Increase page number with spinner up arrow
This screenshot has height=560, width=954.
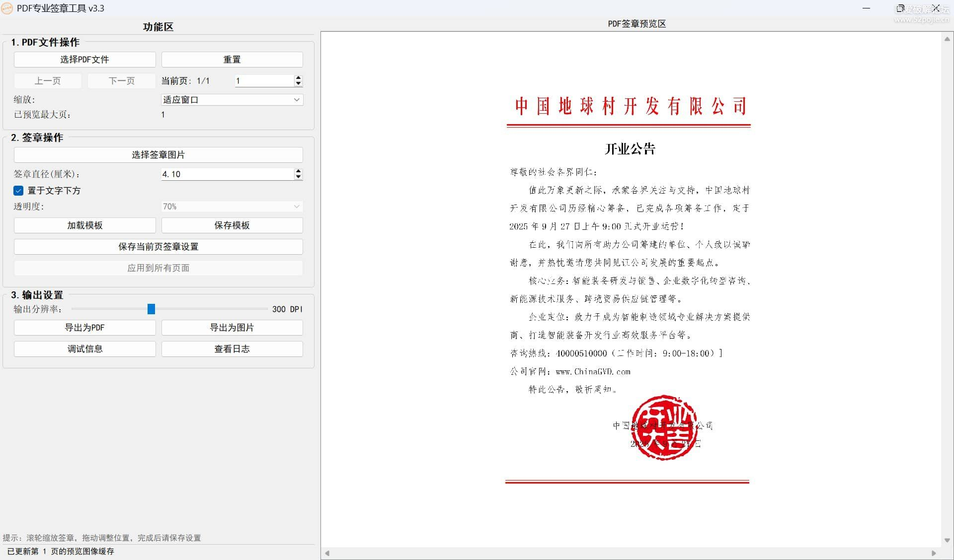point(298,78)
